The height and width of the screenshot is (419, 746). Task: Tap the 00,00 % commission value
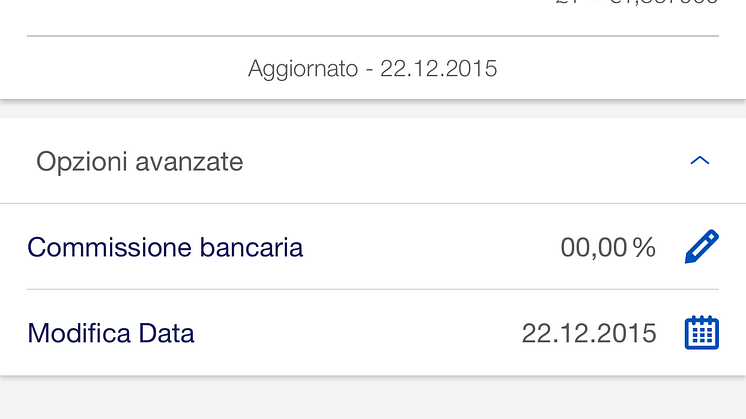[607, 248]
